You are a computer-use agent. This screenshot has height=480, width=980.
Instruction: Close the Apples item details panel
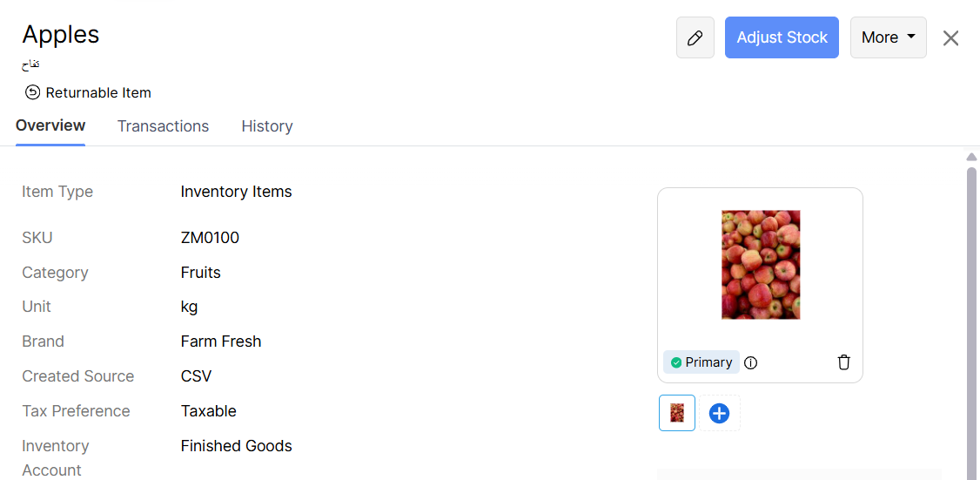point(950,37)
